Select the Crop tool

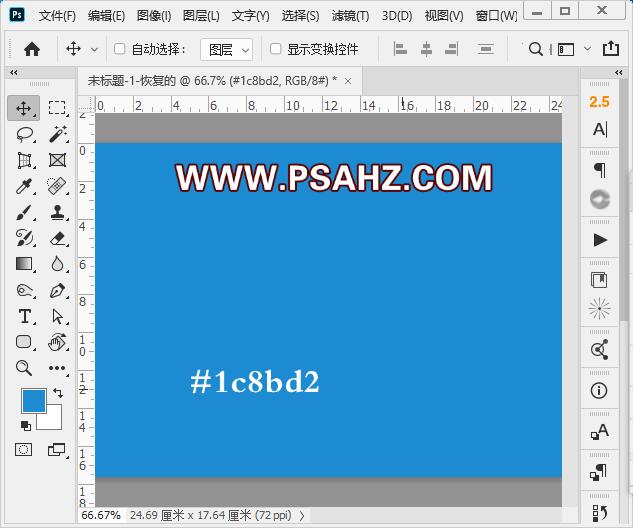tap(24, 160)
